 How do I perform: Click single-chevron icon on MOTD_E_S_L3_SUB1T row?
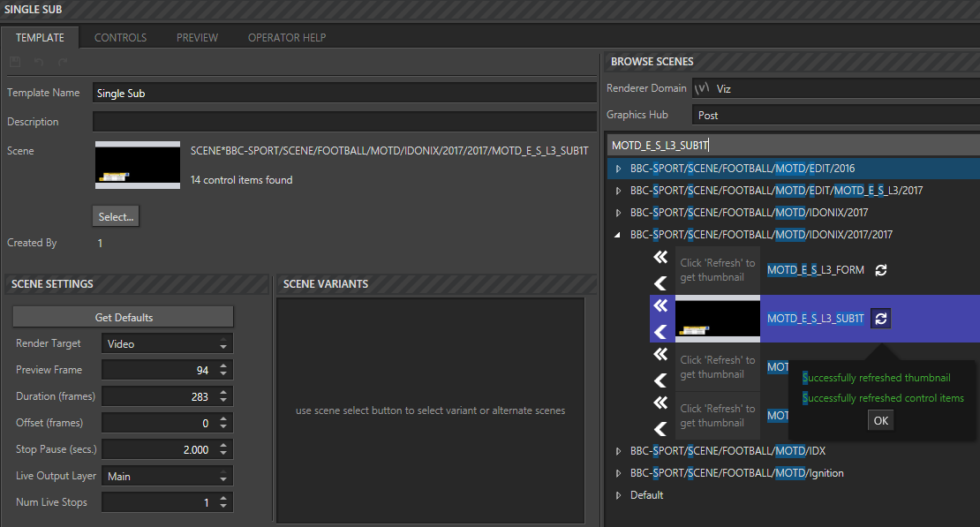[x=660, y=332]
